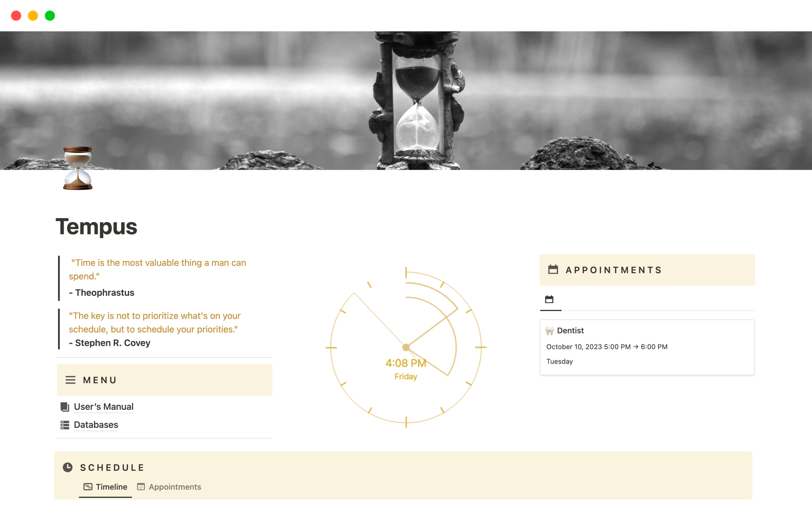Open the Databases link
Screen dimensions: 812x508
coord(95,423)
